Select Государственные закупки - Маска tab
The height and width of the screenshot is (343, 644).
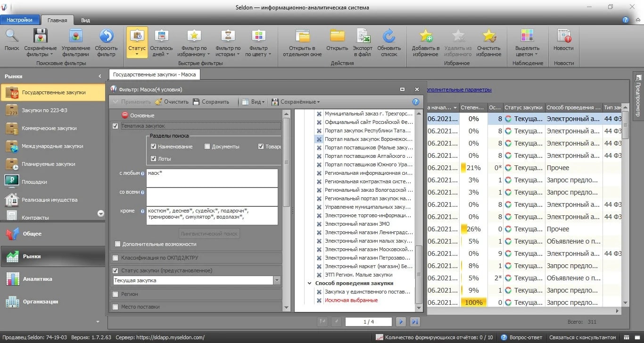[155, 74]
